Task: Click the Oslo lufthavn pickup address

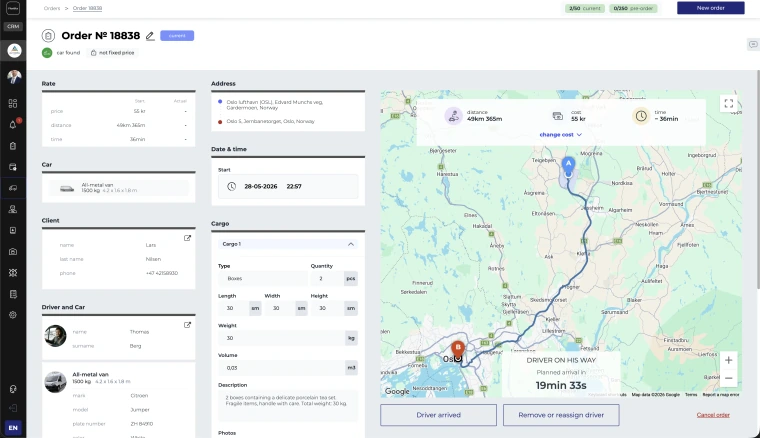Action: (x=275, y=105)
